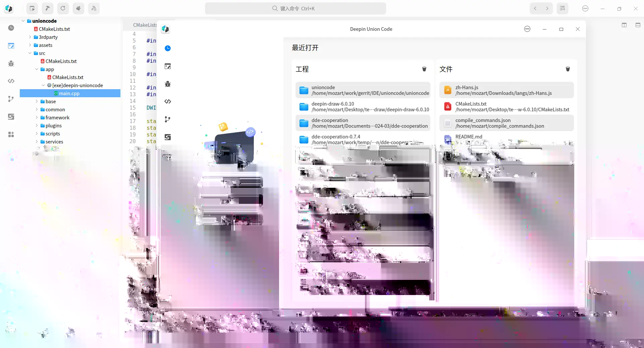Screen dimensions: 644x348
Task: Go forward with the right arrow navigation button
Action: point(547,8)
